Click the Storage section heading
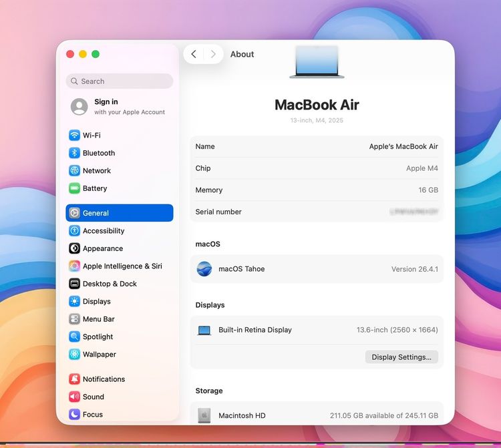This screenshot has height=448, width=501. click(x=209, y=391)
